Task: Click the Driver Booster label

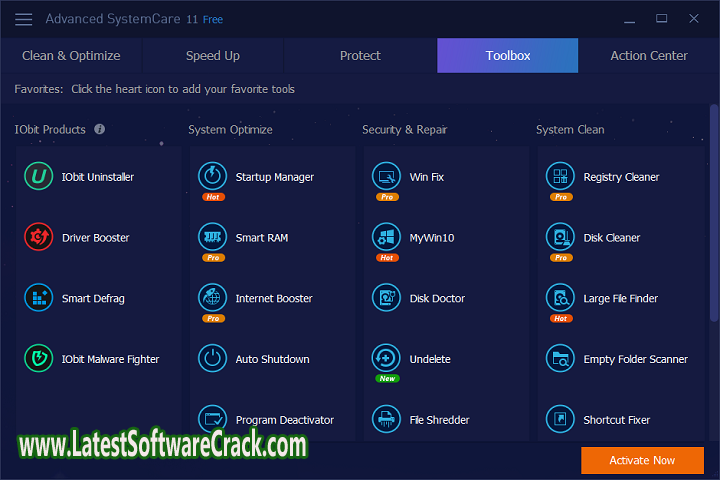Action: [x=96, y=237]
